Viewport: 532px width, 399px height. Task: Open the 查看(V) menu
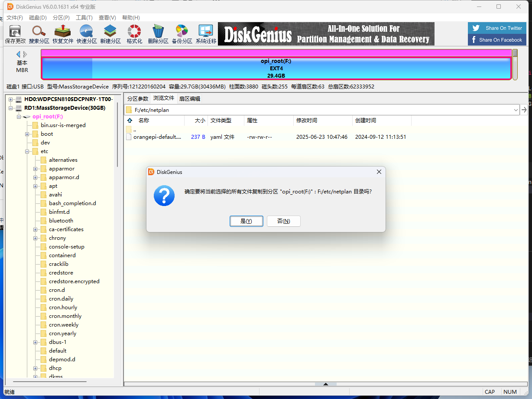point(107,18)
